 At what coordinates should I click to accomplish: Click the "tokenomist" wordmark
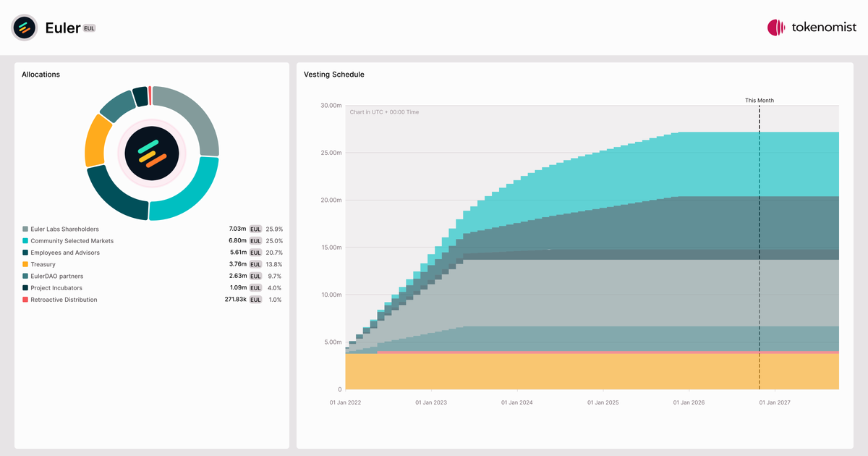click(x=825, y=28)
